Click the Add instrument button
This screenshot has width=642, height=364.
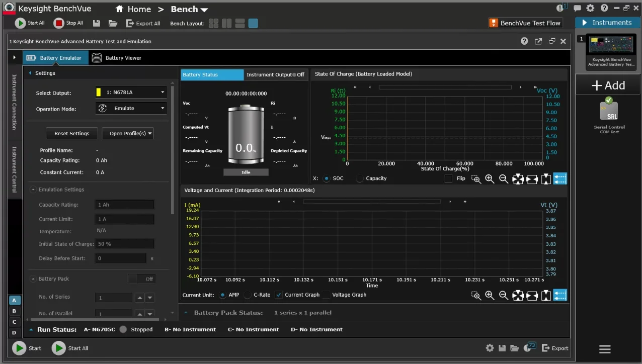pos(608,85)
